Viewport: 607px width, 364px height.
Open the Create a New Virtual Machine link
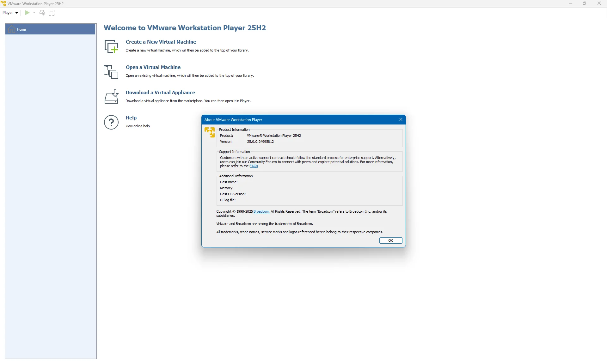[161, 42]
